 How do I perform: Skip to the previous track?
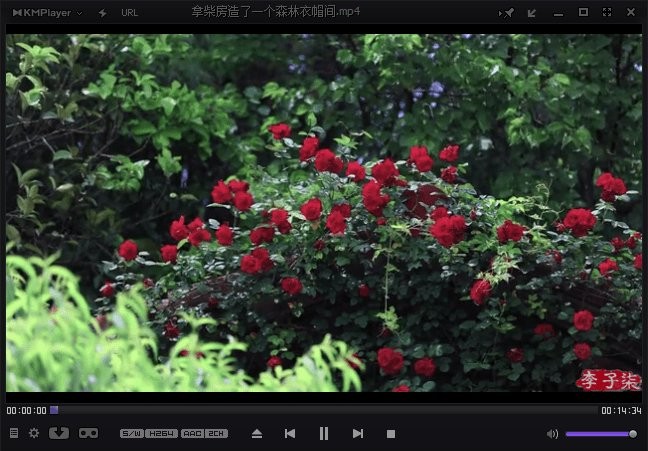tap(290, 433)
